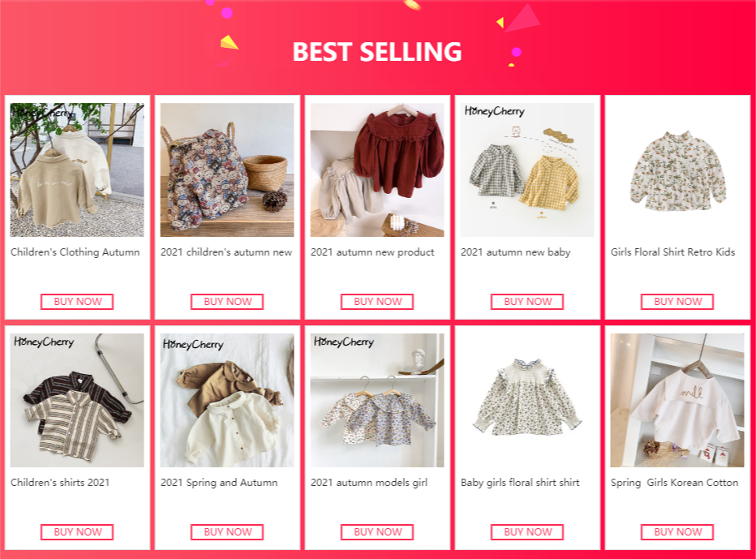View the Baby girls floral shirt photo
The image size is (756, 559).
click(527, 400)
